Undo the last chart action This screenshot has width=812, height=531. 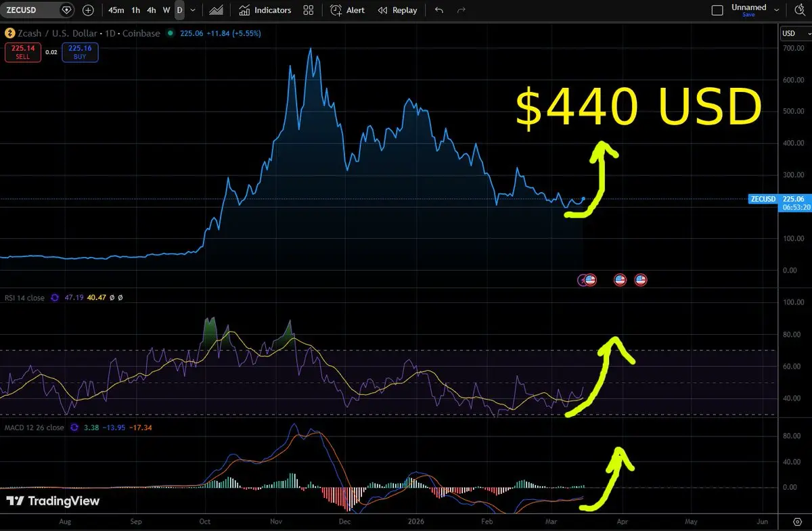(x=439, y=10)
